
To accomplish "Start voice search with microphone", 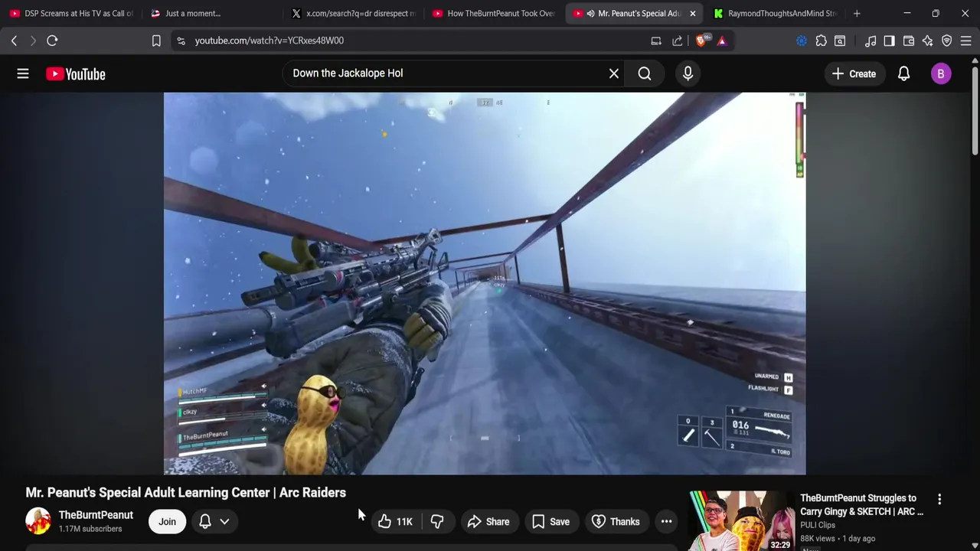I will tap(688, 73).
